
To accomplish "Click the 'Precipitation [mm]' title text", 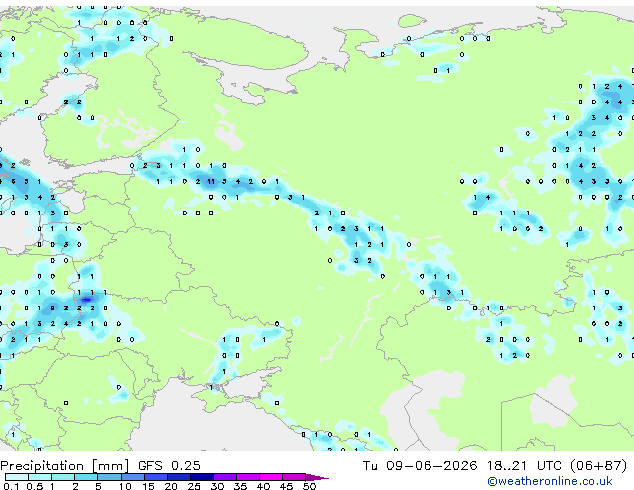I will click(x=65, y=466).
